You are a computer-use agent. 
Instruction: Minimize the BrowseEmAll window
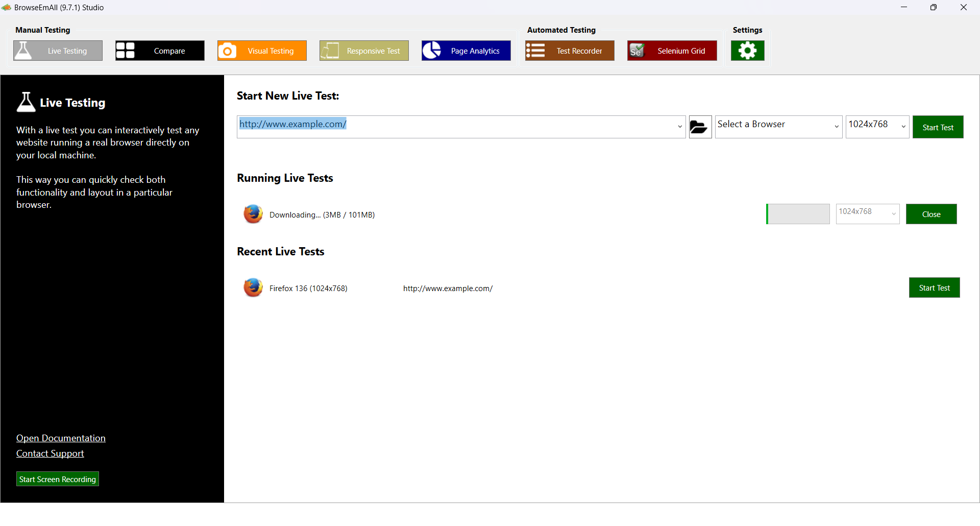904,7
